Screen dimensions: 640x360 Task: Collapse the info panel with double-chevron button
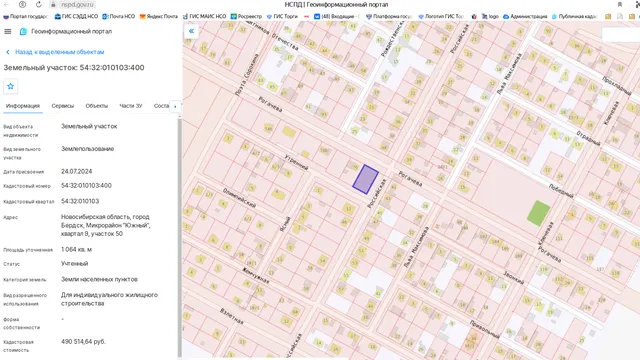tap(191, 31)
